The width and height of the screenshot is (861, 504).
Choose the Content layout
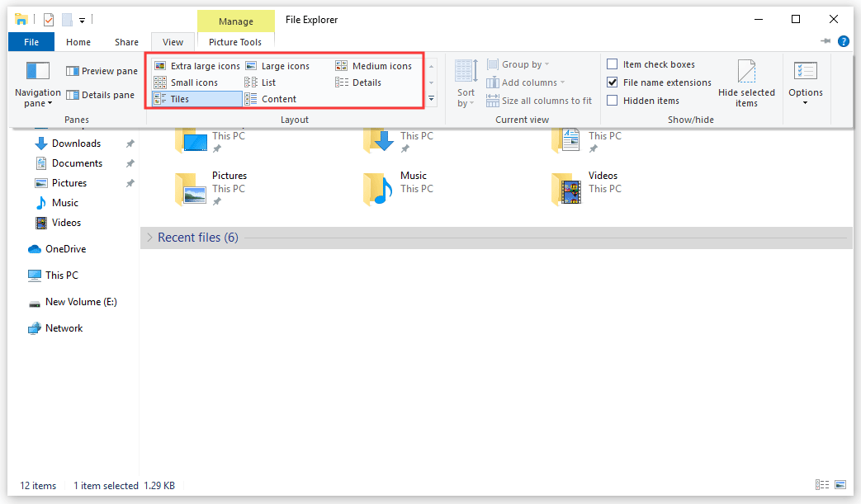[x=270, y=99]
